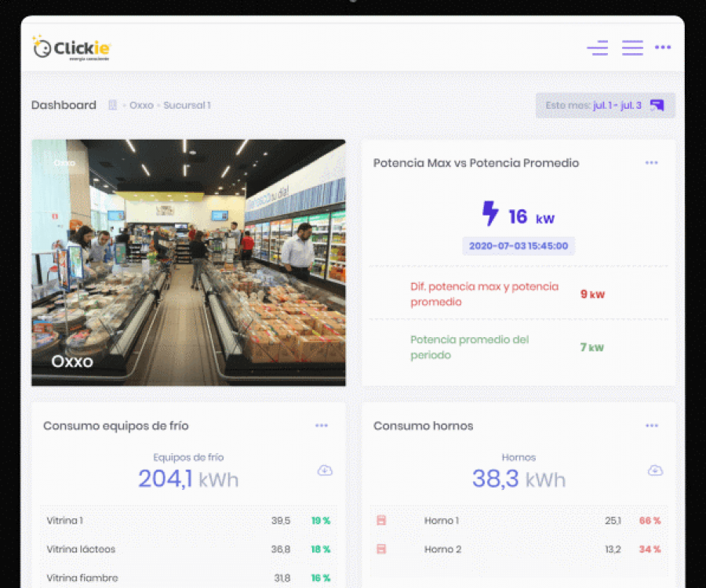Download Equipos de frío data via cloud icon
Image resolution: width=706 pixels, height=588 pixels.
[325, 470]
